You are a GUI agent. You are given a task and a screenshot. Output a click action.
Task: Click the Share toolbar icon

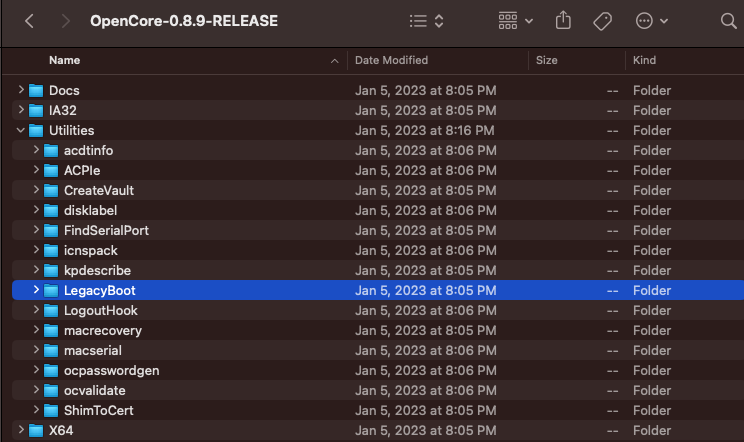[563, 20]
